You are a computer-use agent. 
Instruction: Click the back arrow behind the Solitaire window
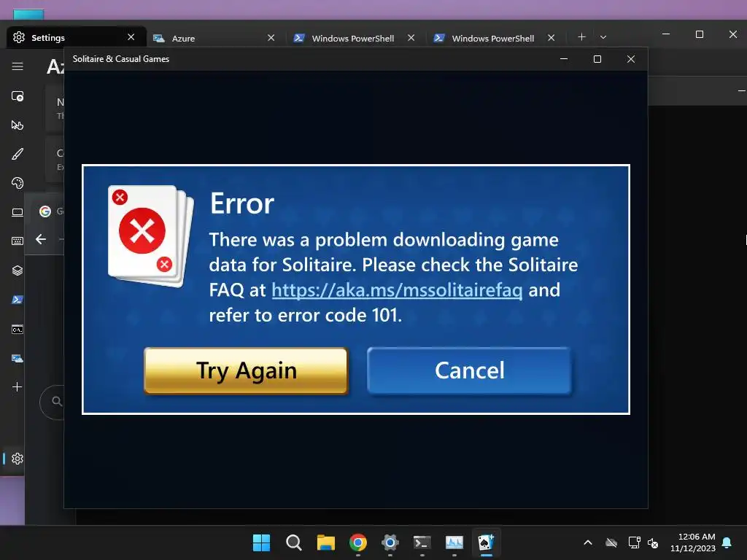41,239
